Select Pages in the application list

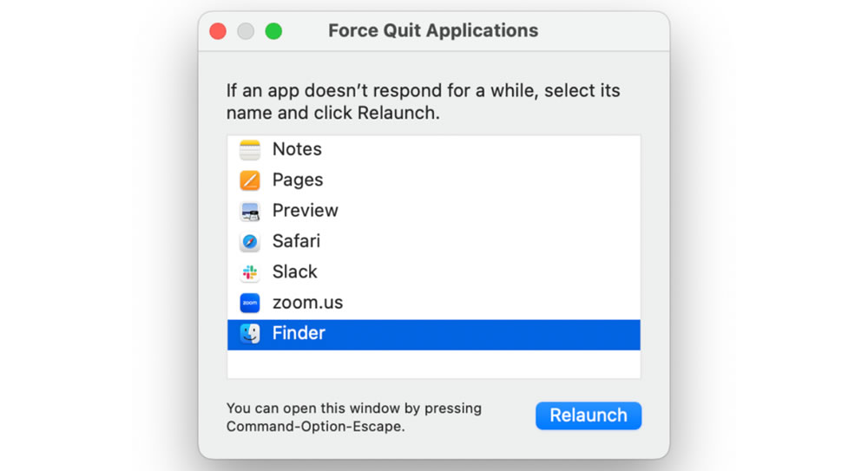298,180
